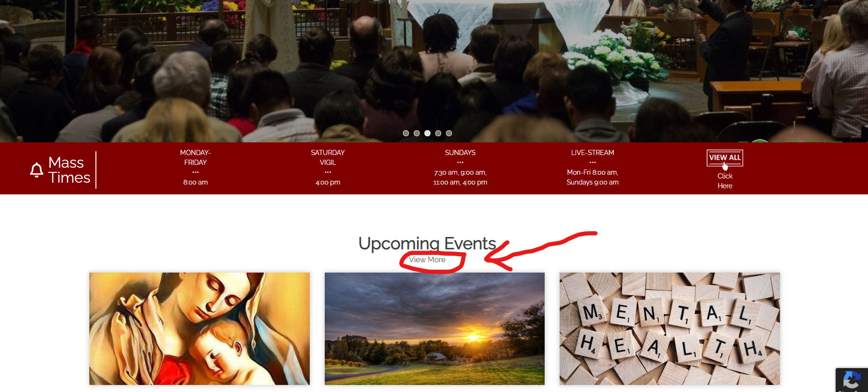Image resolution: width=868 pixels, height=392 pixels.
Task: Select the first carousel slide dot
Action: (406, 133)
